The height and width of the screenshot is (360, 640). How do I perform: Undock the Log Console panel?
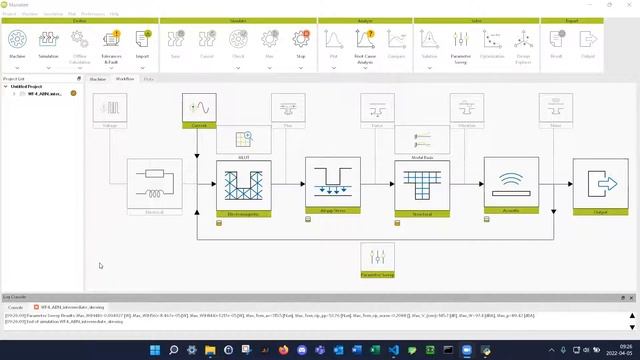pos(623,298)
